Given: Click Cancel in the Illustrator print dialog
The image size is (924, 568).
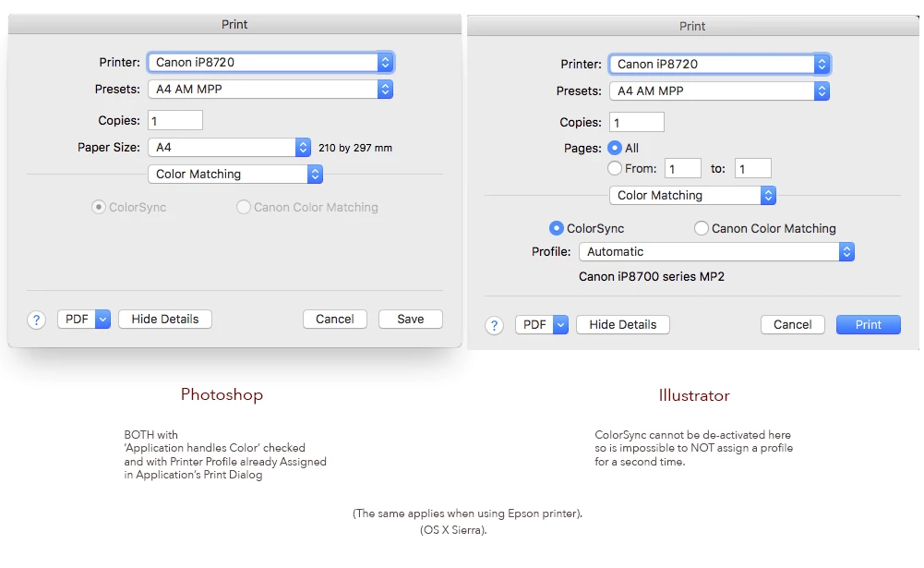Looking at the screenshot, I should click(793, 324).
